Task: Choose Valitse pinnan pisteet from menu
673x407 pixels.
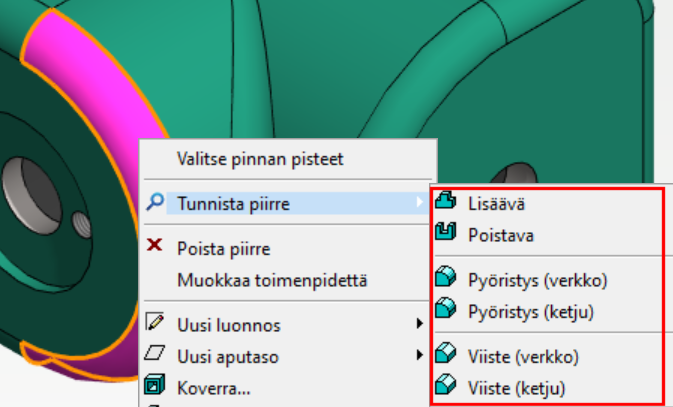Action: click(x=260, y=158)
